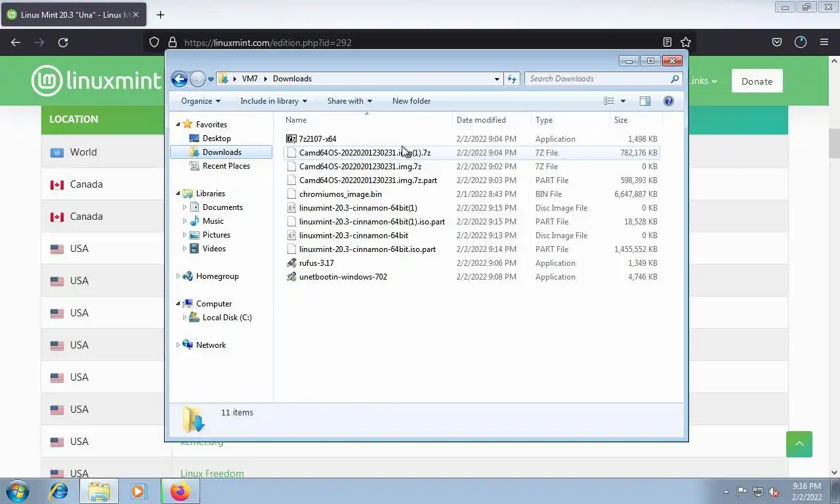Click the green scroll-to-top button
840x504 pixels.
tap(799, 444)
